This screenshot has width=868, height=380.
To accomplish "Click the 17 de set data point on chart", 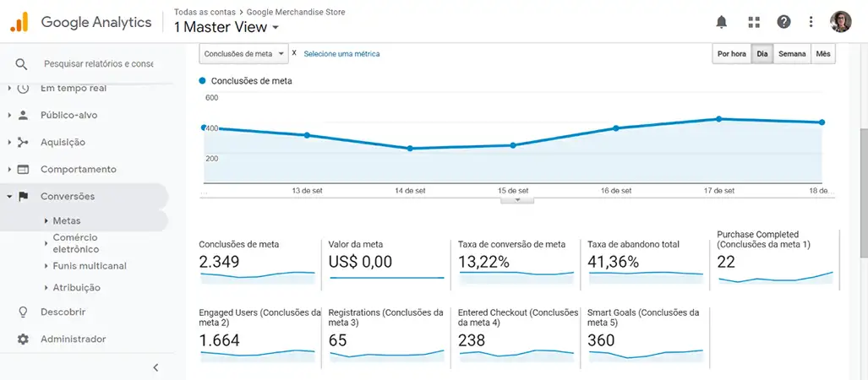I will point(718,119).
